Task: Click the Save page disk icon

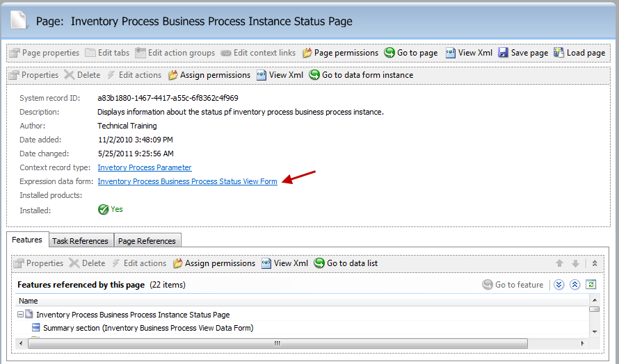Action: (x=503, y=53)
